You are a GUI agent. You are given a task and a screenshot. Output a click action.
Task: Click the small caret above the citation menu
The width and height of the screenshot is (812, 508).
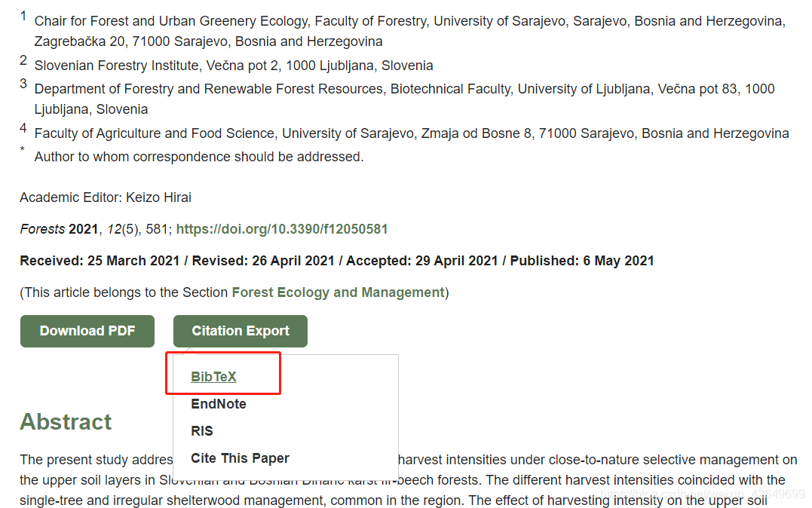[x=190, y=351]
